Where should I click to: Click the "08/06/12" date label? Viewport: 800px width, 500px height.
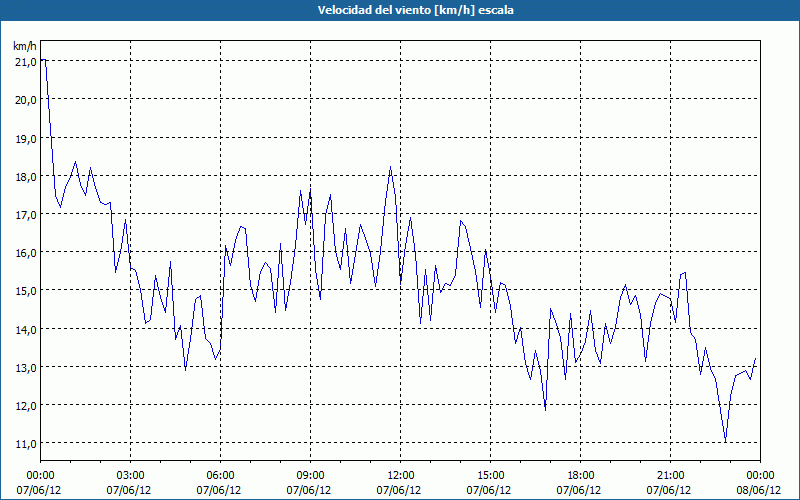(x=759, y=490)
